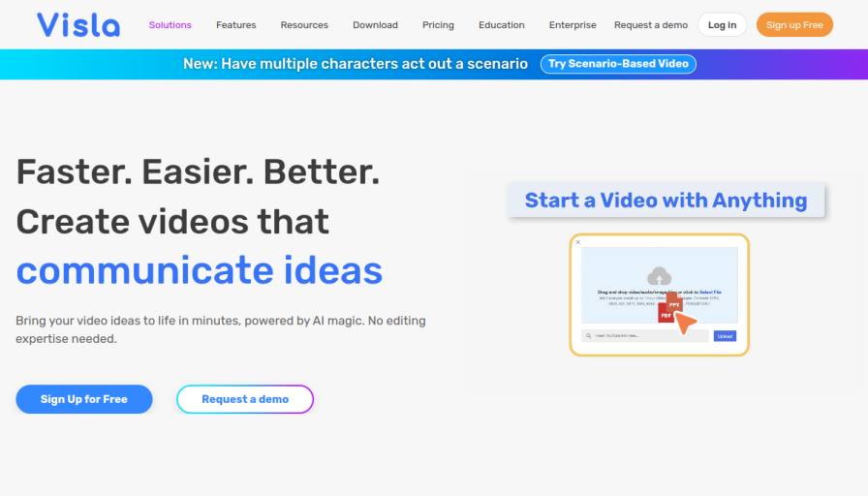Open the Features menu

235,25
